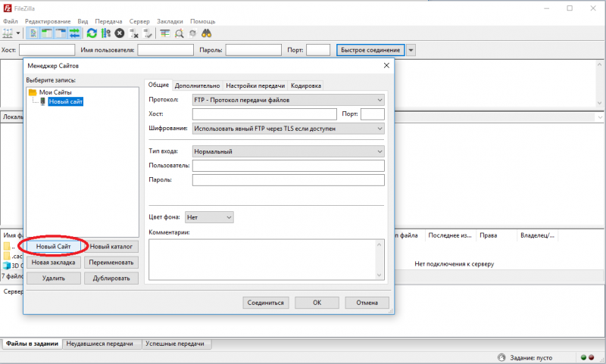Click the Новый каталог button
The height and width of the screenshot is (364, 606).
(111, 246)
